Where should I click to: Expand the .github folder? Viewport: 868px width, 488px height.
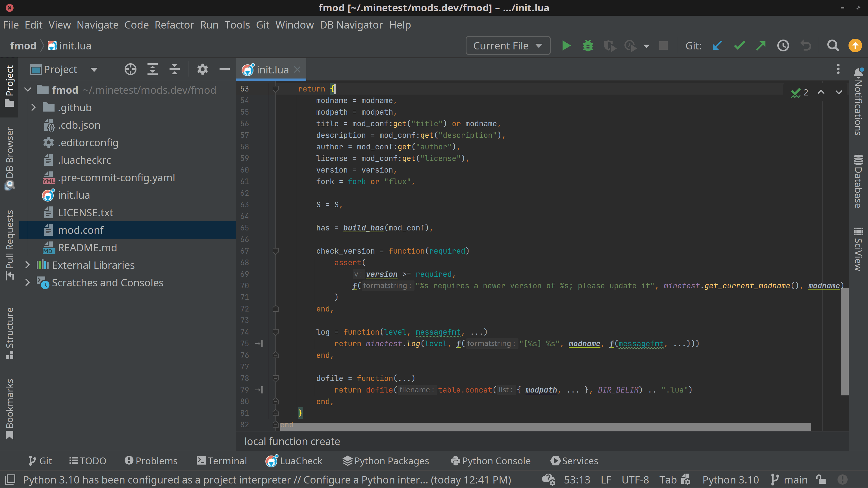[33, 107]
